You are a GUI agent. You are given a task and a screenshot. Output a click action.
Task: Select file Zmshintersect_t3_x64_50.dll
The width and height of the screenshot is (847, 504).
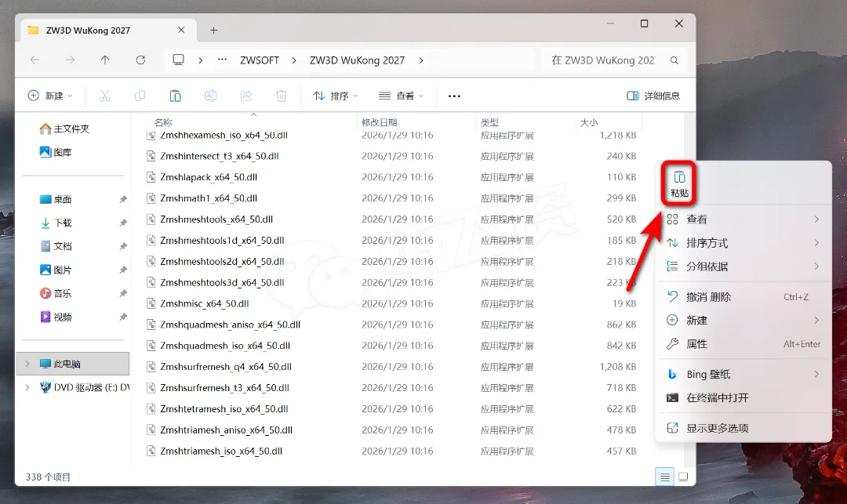[x=220, y=156]
